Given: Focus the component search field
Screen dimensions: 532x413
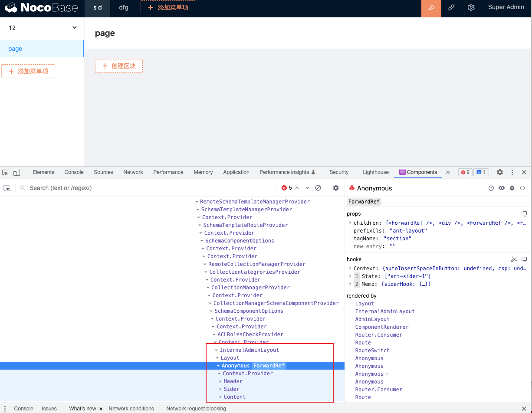Looking at the screenshot, I should [148, 188].
